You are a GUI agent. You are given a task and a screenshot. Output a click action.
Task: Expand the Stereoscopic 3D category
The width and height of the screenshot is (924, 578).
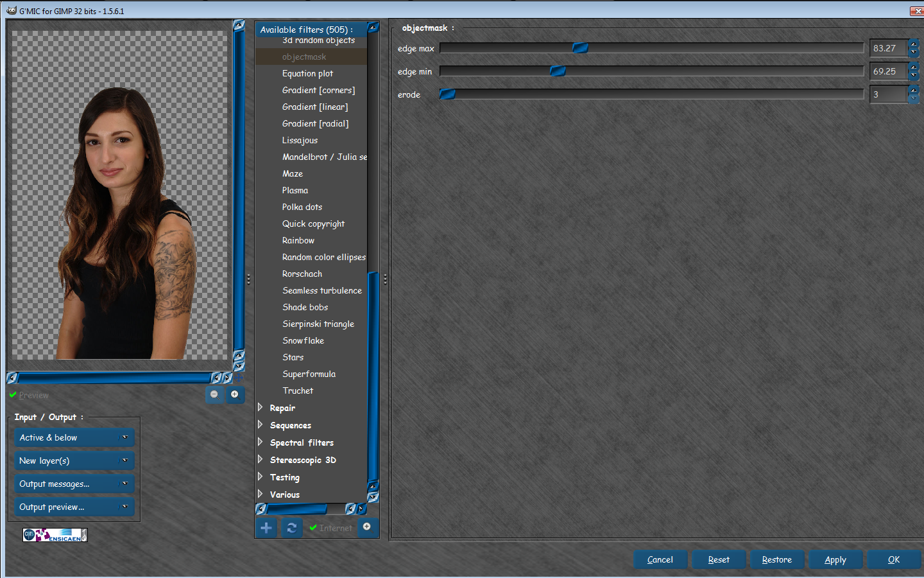[x=261, y=459]
